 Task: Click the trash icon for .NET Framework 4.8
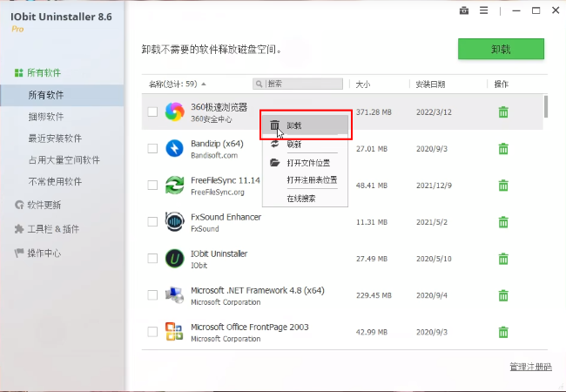503,295
